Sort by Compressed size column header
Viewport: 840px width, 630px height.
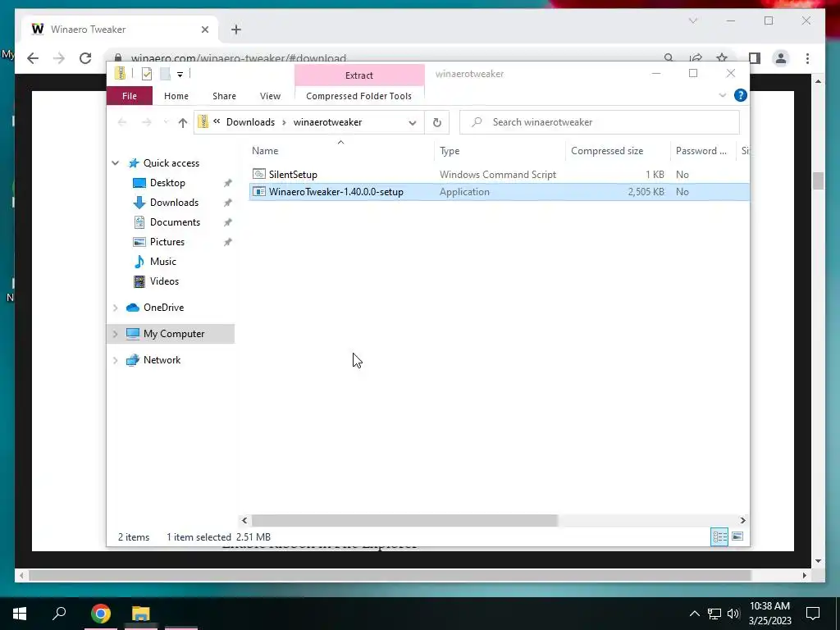[x=618, y=151]
